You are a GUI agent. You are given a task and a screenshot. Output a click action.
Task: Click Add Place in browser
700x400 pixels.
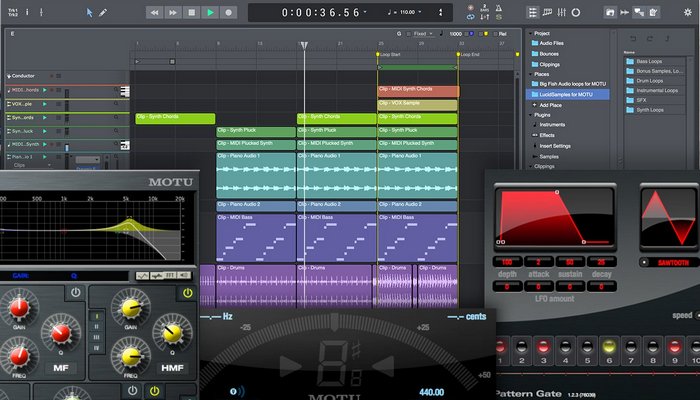(x=552, y=105)
